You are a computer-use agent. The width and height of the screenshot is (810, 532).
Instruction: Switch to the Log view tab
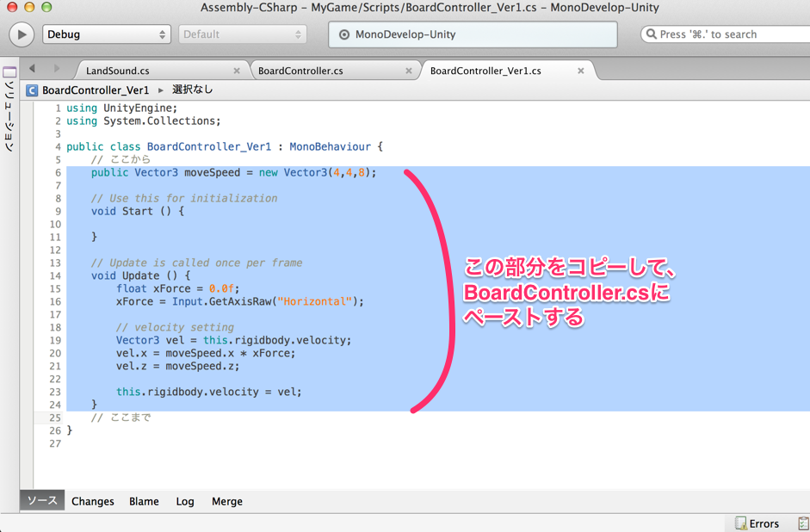click(x=185, y=502)
